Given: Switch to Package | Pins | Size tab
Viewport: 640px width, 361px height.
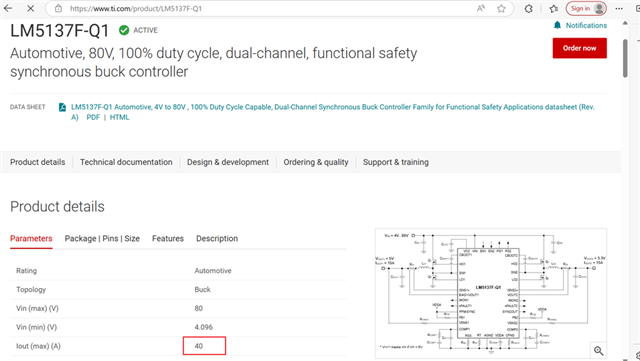Looking at the screenshot, I should pyautogui.click(x=102, y=238).
